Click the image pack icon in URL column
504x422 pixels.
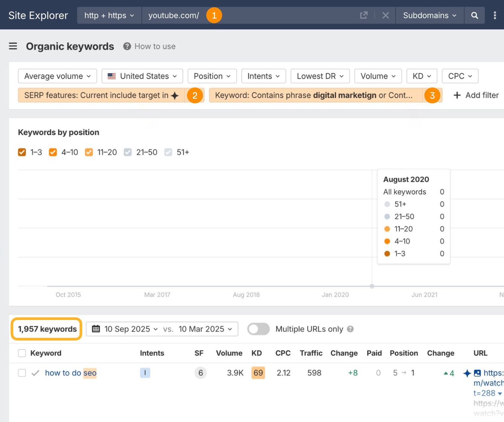477,373
